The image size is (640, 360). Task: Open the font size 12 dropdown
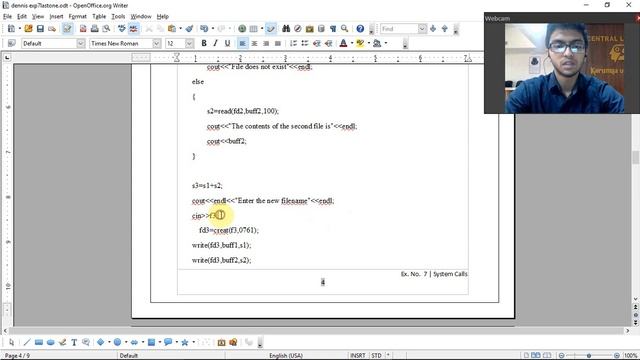coord(189,43)
